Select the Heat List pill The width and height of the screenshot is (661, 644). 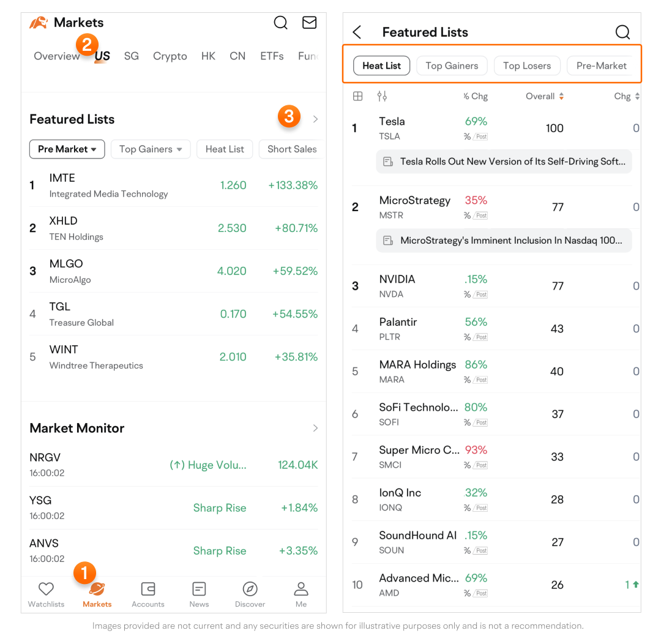[381, 66]
